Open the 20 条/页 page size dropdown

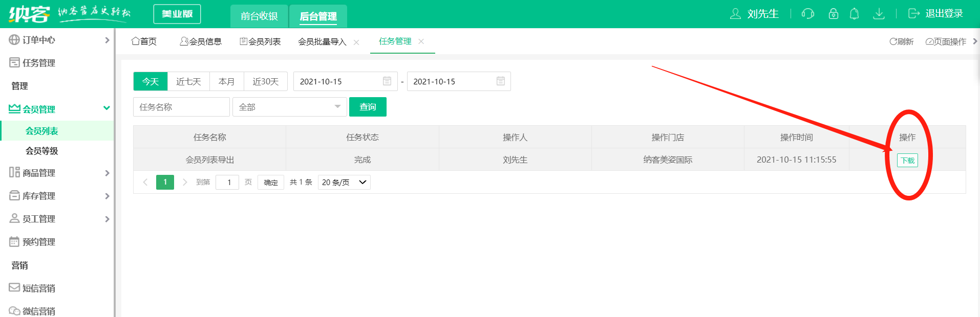344,182
